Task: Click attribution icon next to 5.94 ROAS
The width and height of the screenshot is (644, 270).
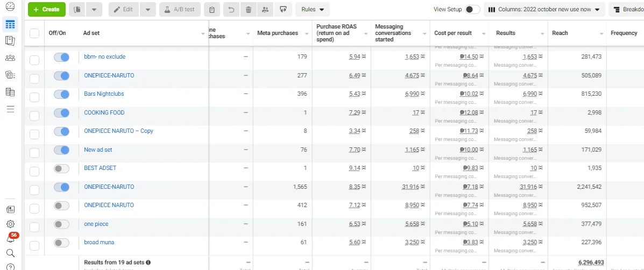Action: [364, 56]
